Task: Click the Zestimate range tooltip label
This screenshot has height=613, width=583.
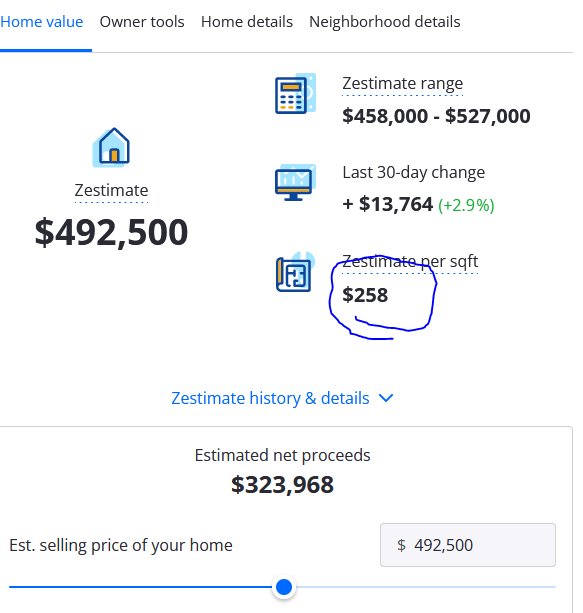Action: [402, 84]
